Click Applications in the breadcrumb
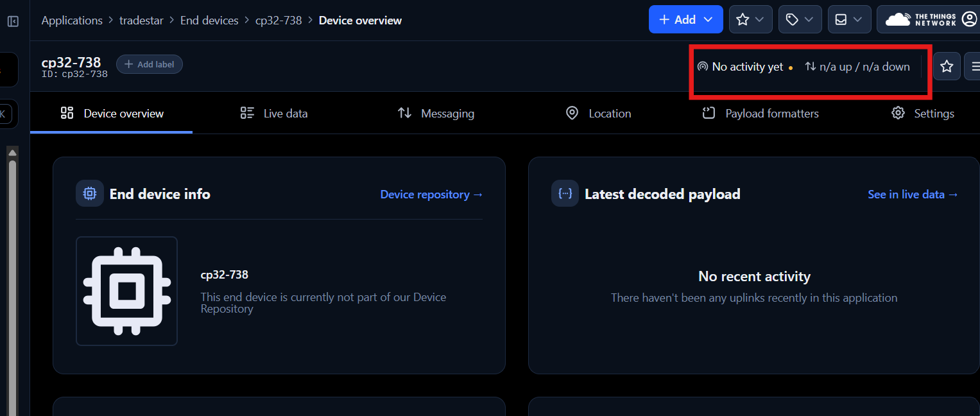The image size is (980, 416). [72, 21]
